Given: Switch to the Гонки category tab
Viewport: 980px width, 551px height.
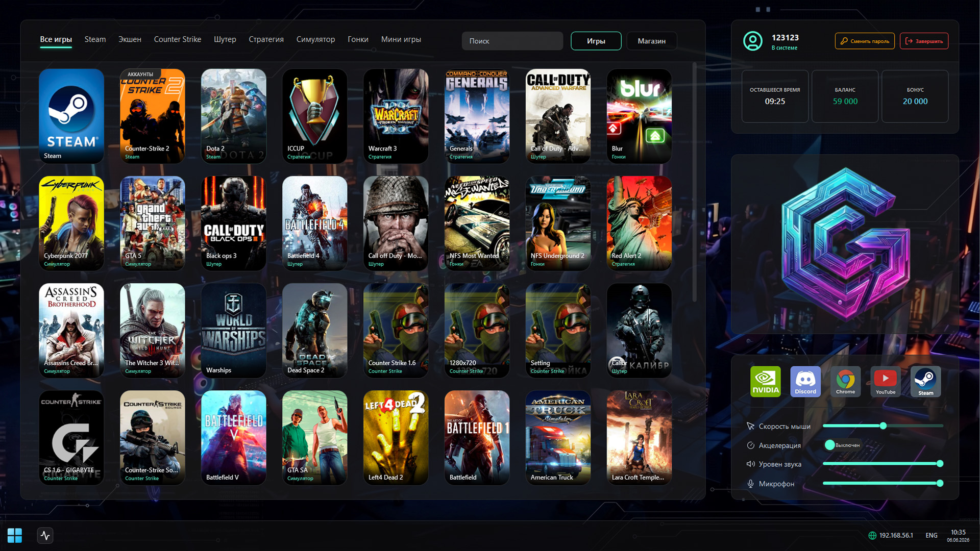Looking at the screenshot, I should (358, 39).
